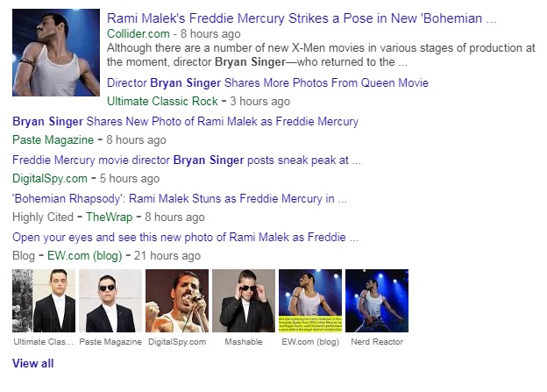Screen dimensions: 547x392
Task: Select DigitalSpy.com singer thumbnail
Action: 176,300
